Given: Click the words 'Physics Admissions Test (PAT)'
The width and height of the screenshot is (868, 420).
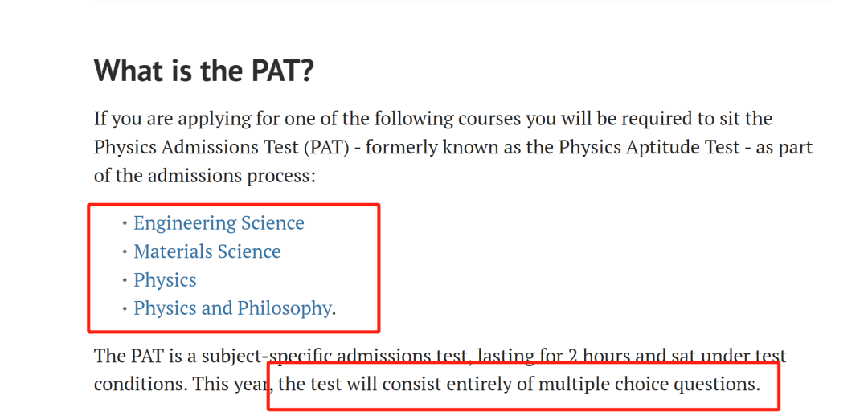Looking at the screenshot, I should (222, 147).
